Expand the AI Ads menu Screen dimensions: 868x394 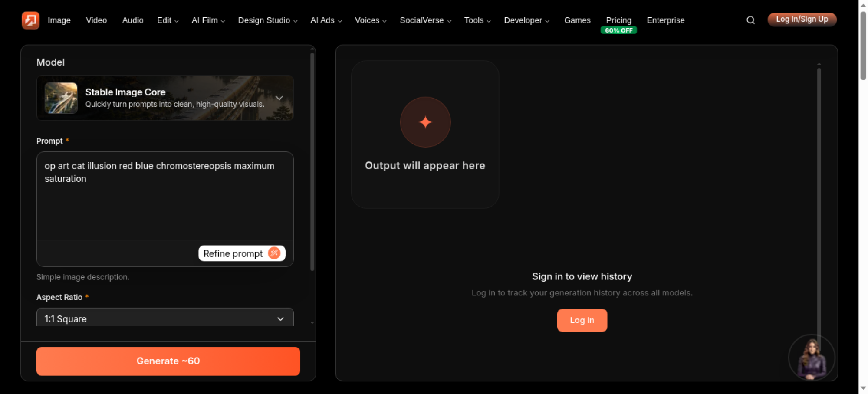tap(326, 20)
